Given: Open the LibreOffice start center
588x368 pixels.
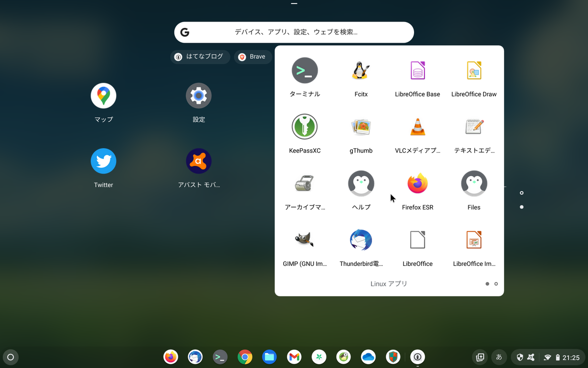Looking at the screenshot, I should (x=417, y=240).
